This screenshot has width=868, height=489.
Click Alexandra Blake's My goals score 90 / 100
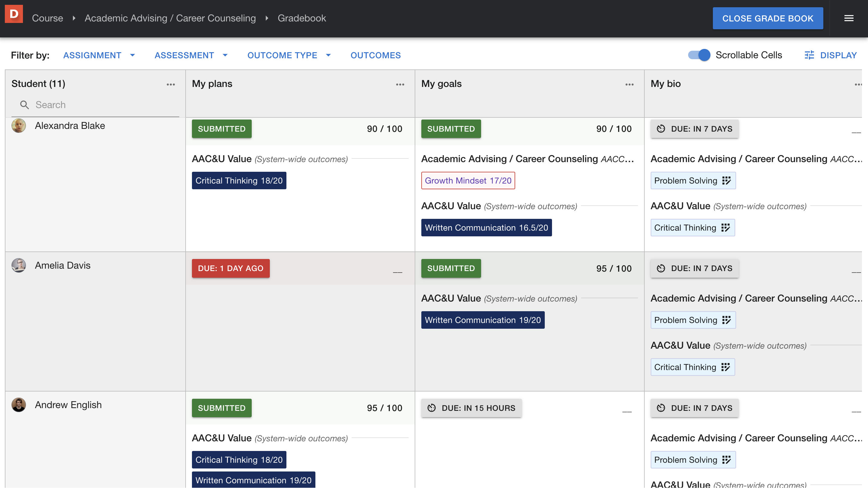coord(614,129)
